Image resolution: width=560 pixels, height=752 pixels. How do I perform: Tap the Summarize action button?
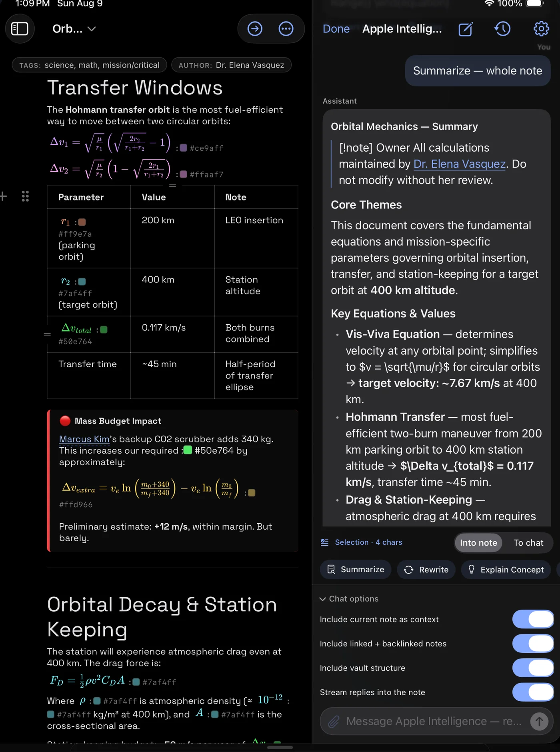(356, 570)
